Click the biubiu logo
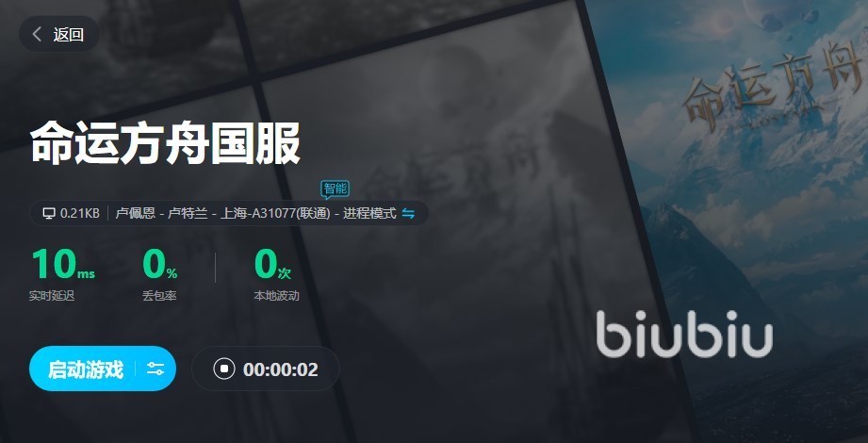868x443 pixels. [684, 334]
